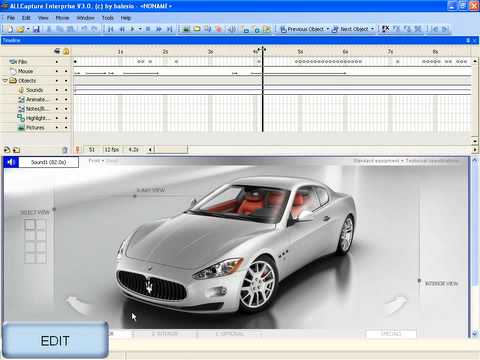Jump to first frame playback icon
Viewport: 480px width, 360px height.
111,29
